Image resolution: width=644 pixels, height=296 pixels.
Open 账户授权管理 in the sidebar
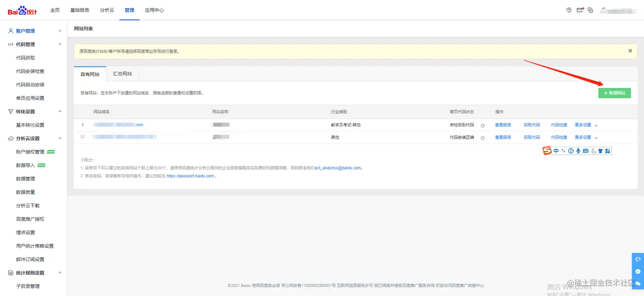30,152
